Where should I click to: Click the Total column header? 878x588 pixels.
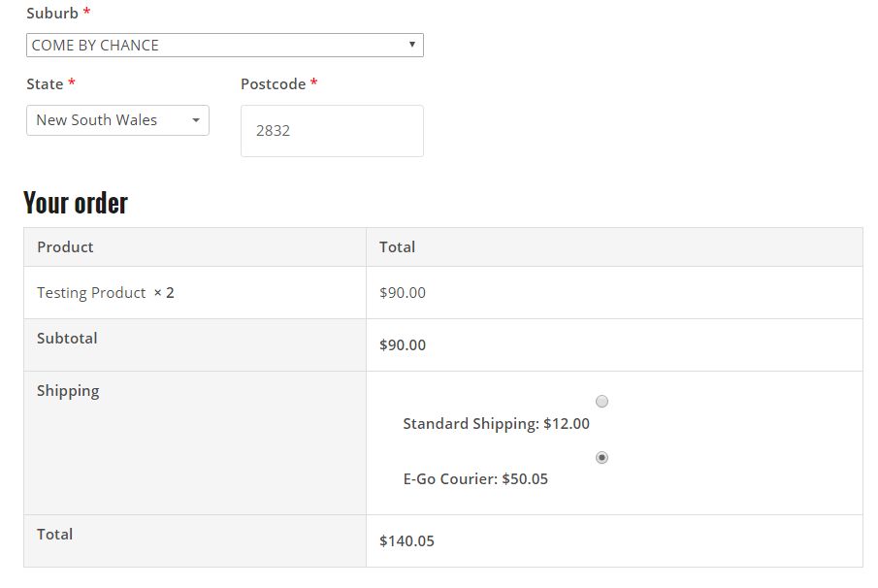pyautogui.click(x=397, y=247)
